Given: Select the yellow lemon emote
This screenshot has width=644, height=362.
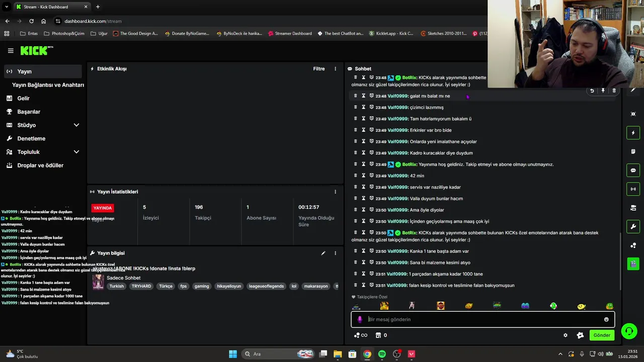Looking at the screenshot, I should coord(581,306).
